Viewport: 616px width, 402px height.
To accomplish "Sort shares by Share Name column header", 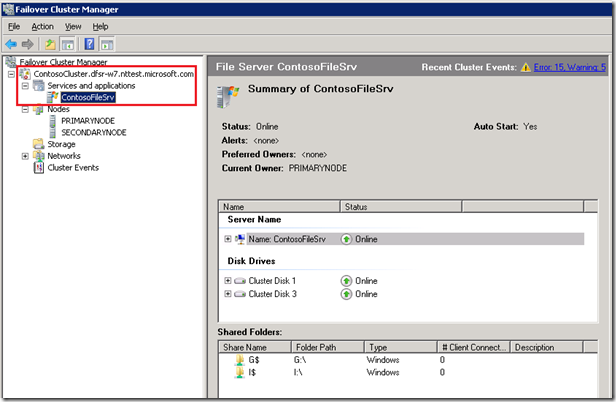I will pyautogui.click(x=255, y=347).
